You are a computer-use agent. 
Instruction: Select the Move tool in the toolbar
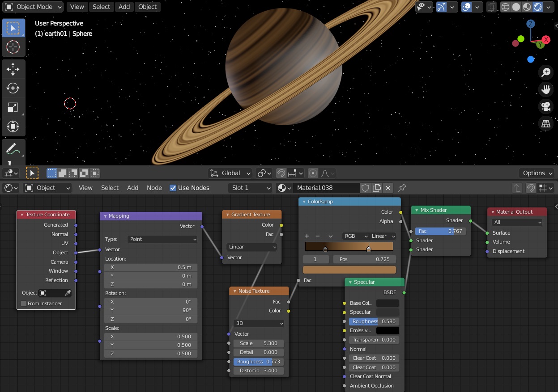coord(13,69)
